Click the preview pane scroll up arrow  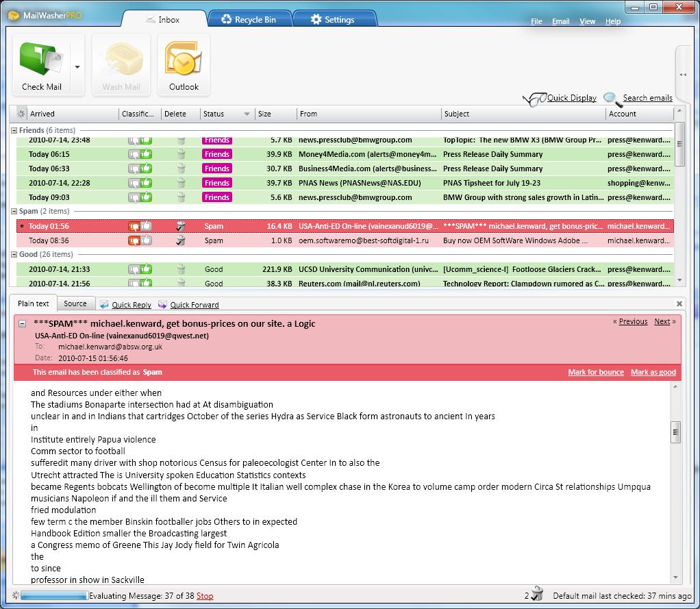(675, 386)
